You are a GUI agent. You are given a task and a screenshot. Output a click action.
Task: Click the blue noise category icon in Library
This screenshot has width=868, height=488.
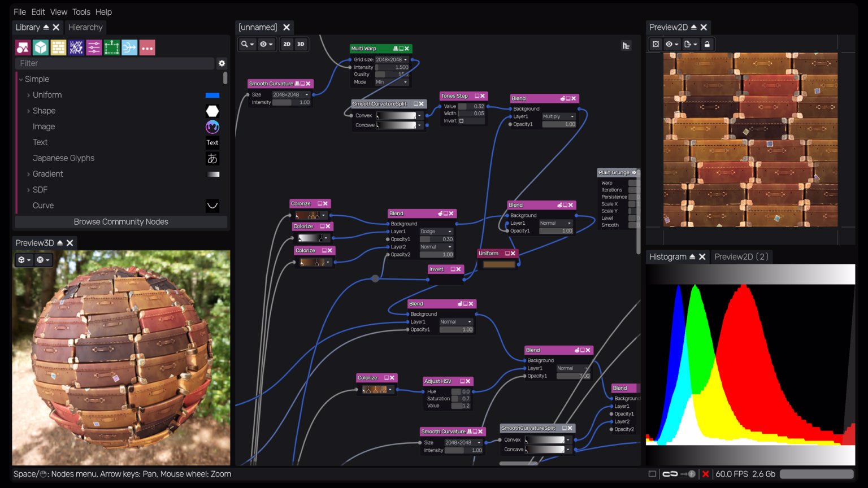[x=76, y=48]
